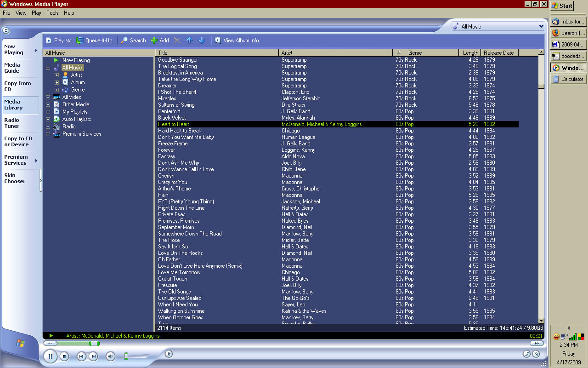Sort the list by Title column header
The image size is (588, 368).
(x=217, y=52)
